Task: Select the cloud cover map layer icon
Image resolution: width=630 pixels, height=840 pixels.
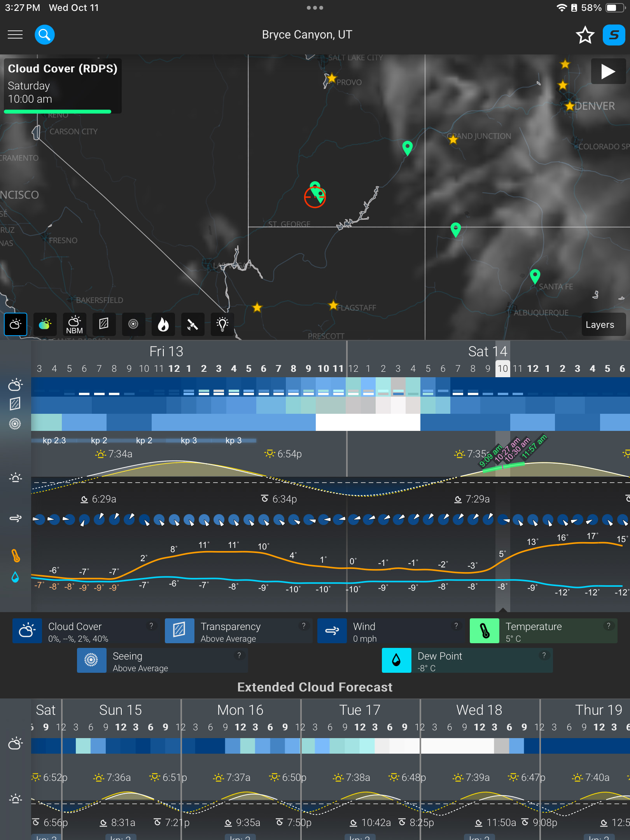Action: pyautogui.click(x=16, y=324)
